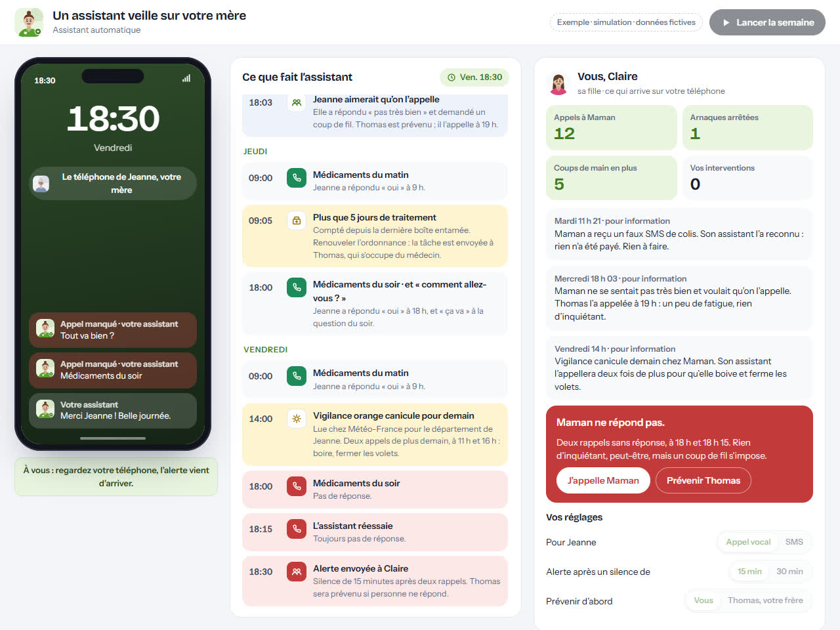This screenshot has height=630, width=840.
Task: Click the 'Vendredi 14 h' heatwave message
Action: [679, 368]
